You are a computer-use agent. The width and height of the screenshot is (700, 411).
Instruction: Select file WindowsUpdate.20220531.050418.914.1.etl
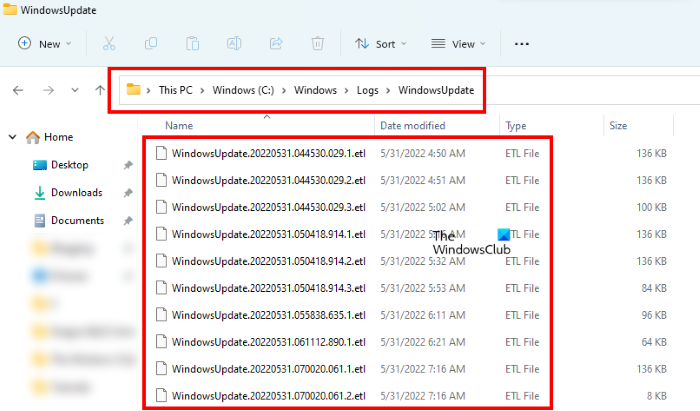coord(269,234)
